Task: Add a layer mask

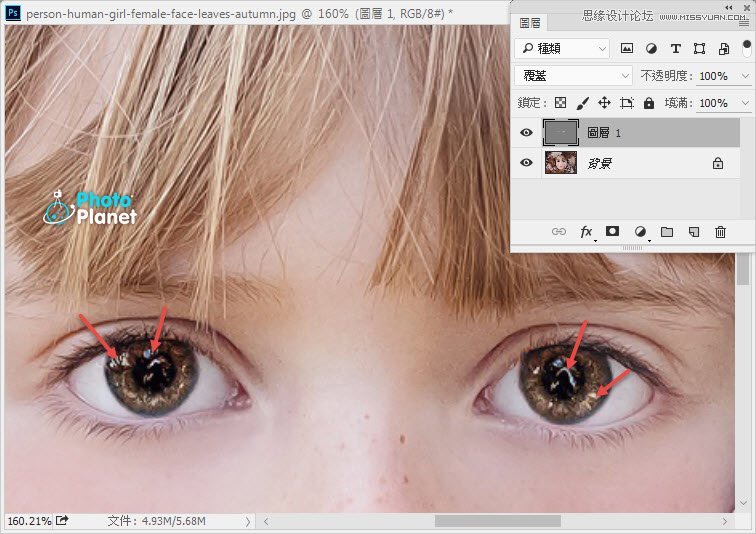Action: [x=612, y=231]
